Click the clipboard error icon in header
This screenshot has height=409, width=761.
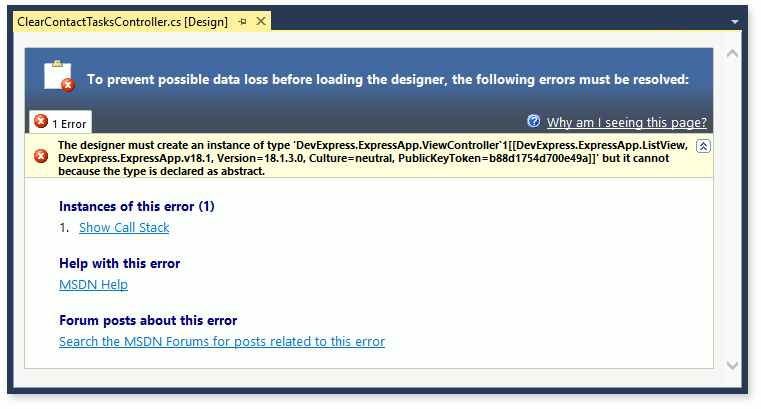59,76
